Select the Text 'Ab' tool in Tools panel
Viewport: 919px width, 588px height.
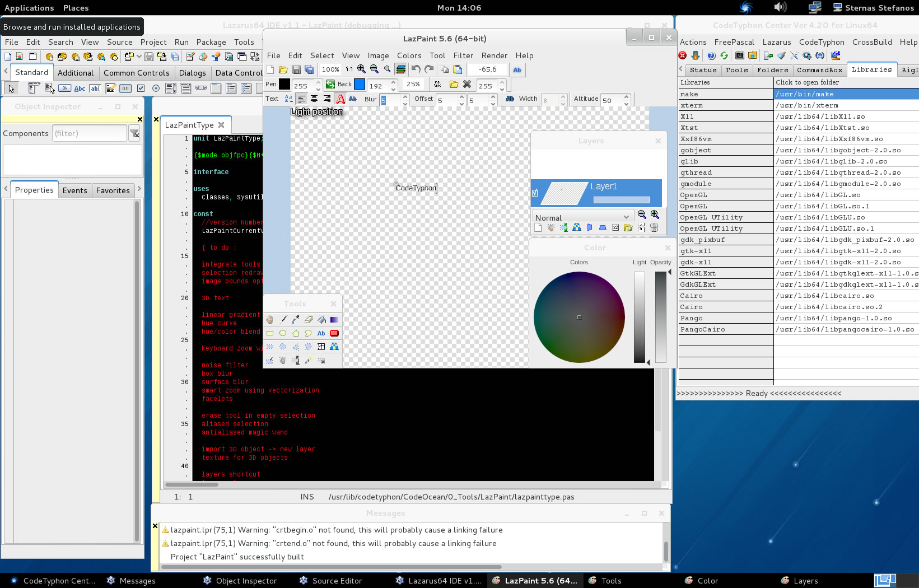pyautogui.click(x=321, y=333)
